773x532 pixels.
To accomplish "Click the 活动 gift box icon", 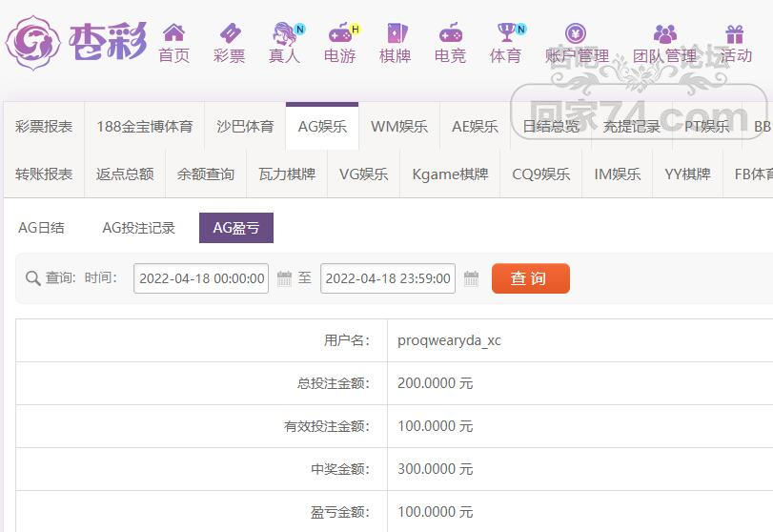I will tap(735, 34).
